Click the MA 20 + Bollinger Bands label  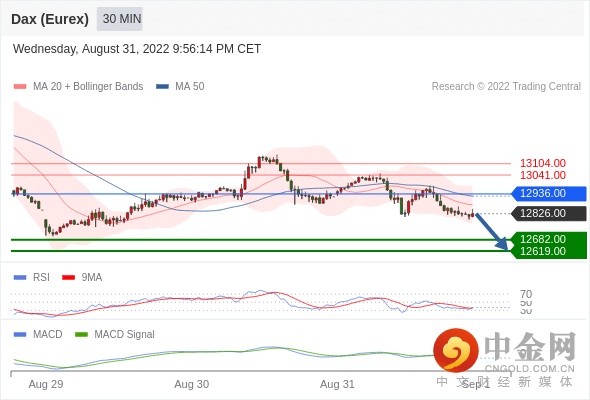click(x=88, y=87)
